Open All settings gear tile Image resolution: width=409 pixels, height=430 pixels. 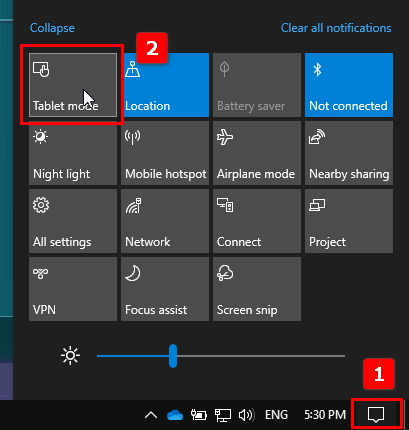(x=73, y=221)
